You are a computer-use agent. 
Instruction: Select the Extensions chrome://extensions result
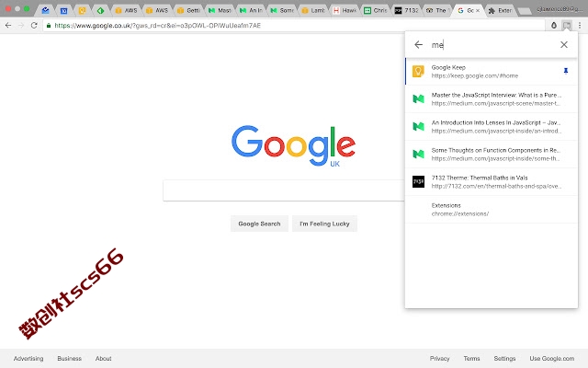(x=492, y=209)
